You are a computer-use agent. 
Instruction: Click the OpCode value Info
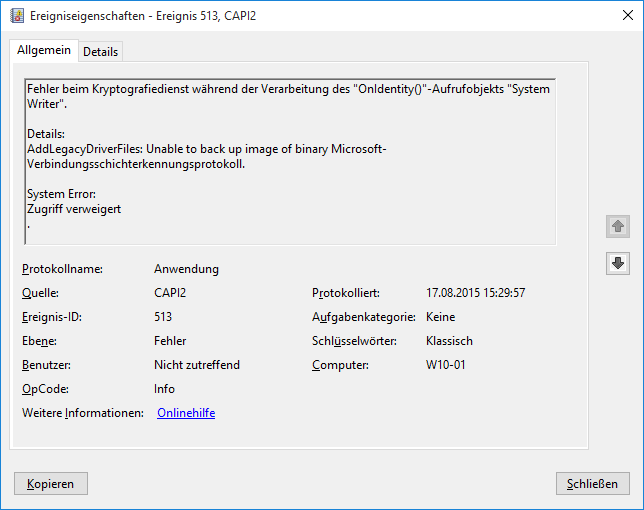click(164, 389)
